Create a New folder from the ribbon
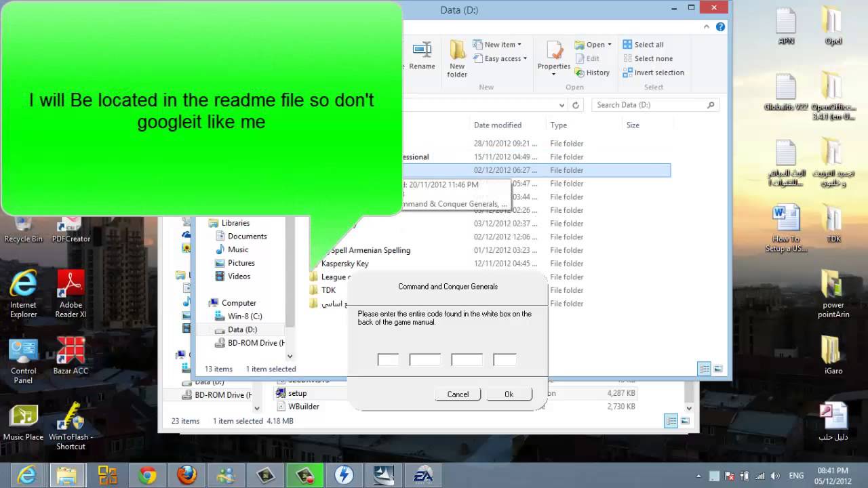The height and width of the screenshot is (488, 868). pyautogui.click(x=457, y=59)
